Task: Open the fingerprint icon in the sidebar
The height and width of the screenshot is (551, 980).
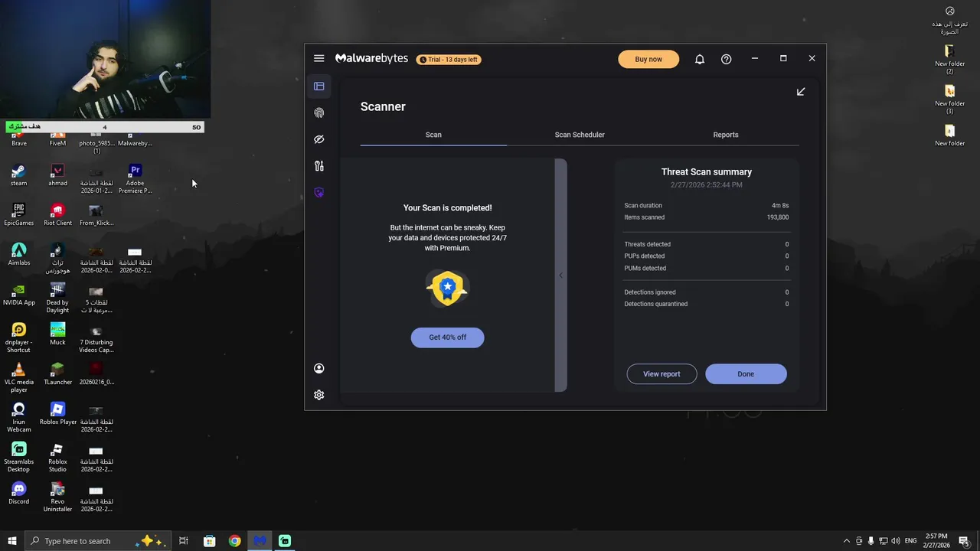Action: click(319, 113)
